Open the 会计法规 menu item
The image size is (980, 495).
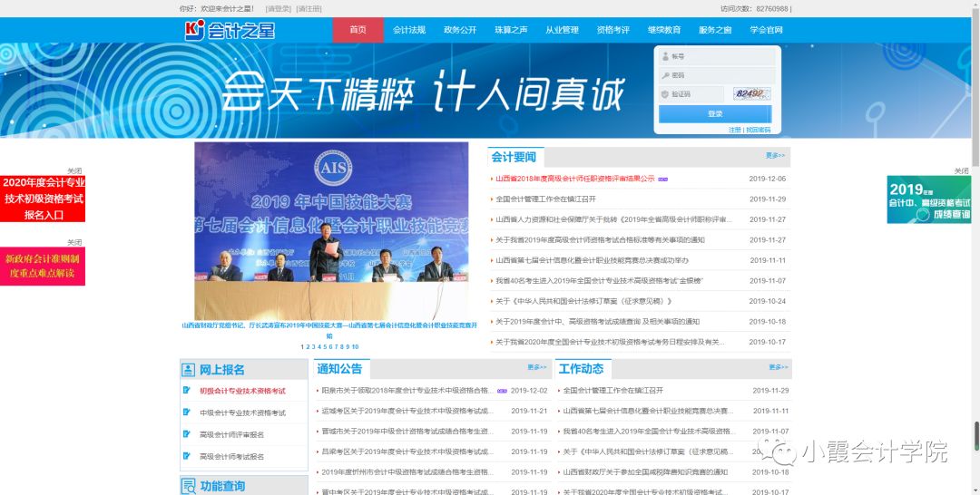pyautogui.click(x=408, y=30)
